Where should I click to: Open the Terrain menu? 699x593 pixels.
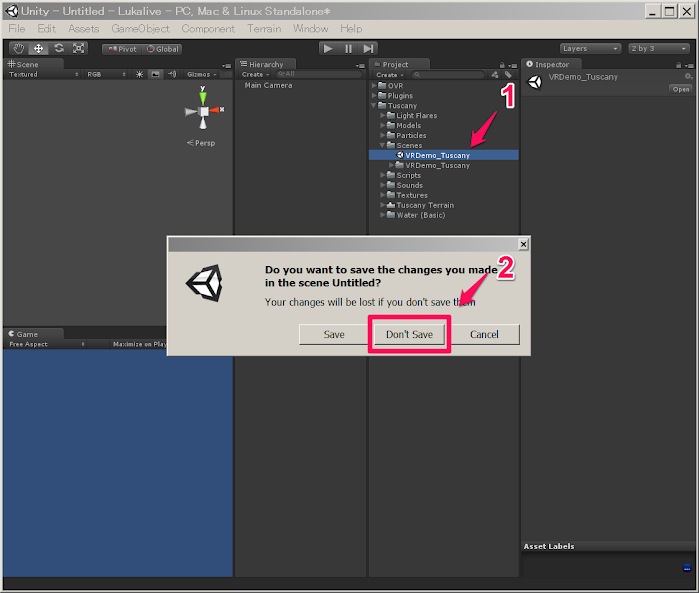[264, 29]
